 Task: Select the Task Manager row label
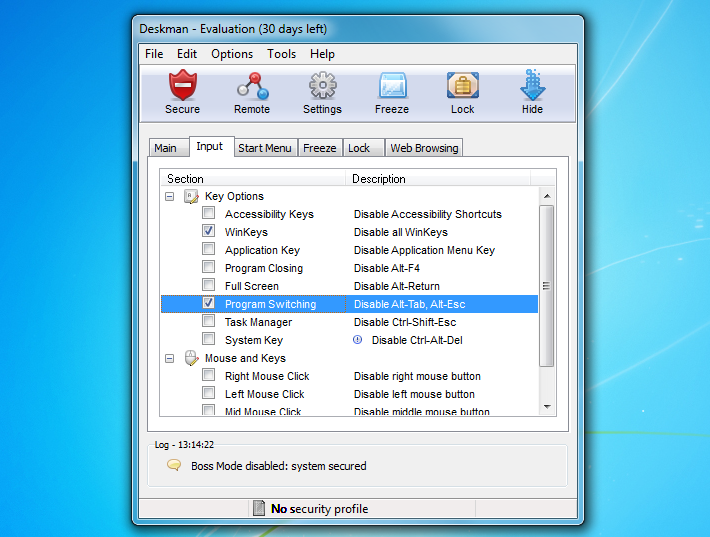coord(258,322)
